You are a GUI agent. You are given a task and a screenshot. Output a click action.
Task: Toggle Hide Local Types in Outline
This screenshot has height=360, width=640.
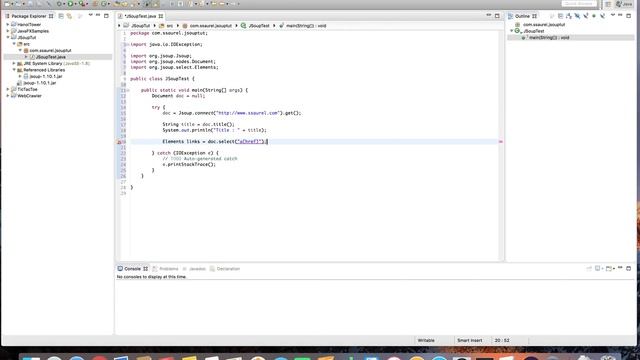pos(602,16)
